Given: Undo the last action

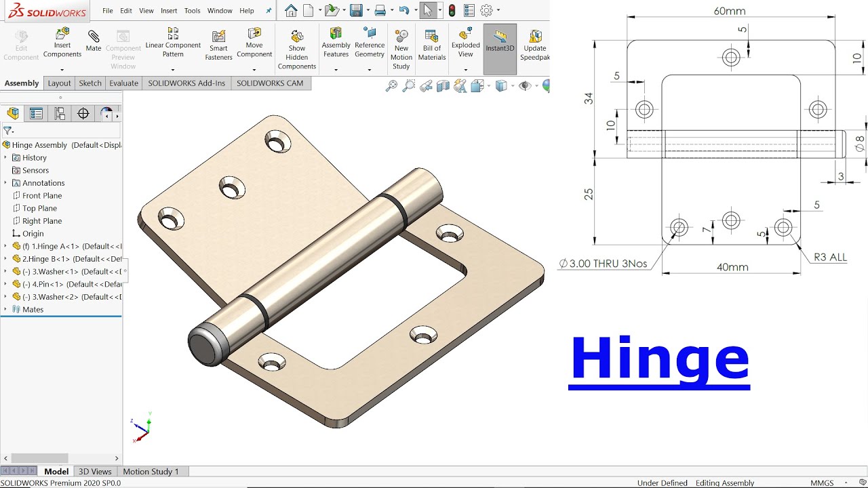Looking at the screenshot, I should pyautogui.click(x=404, y=10).
